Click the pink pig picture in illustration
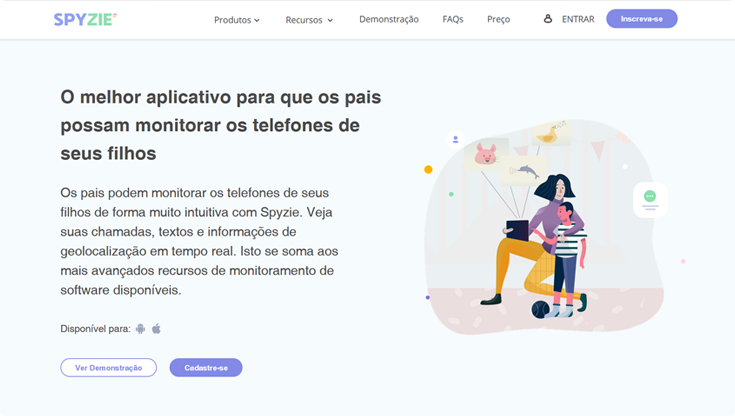The height and width of the screenshot is (416, 735). (486, 154)
